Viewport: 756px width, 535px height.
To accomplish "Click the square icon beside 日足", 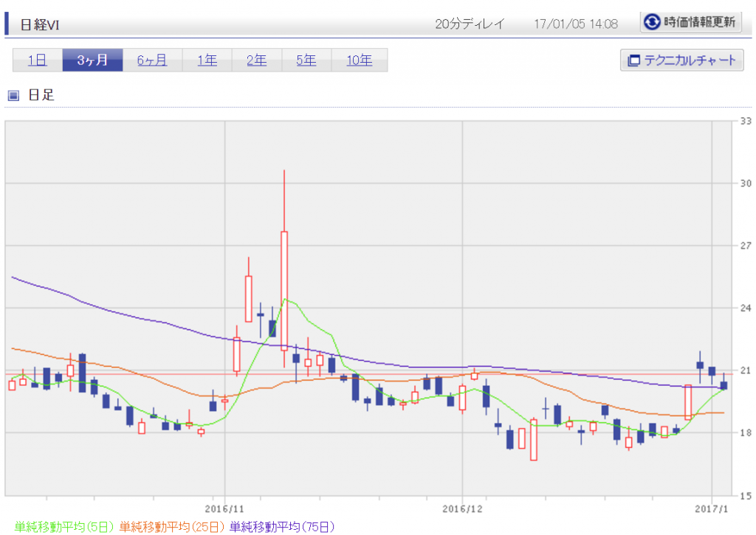I will pos(13,95).
